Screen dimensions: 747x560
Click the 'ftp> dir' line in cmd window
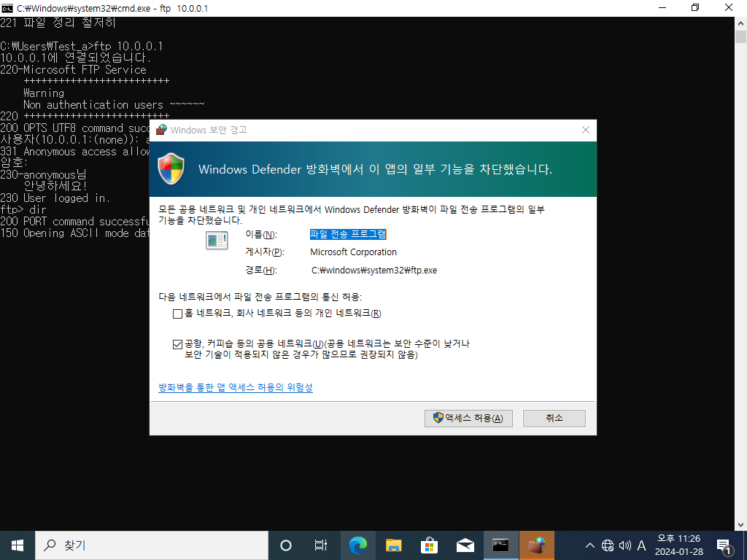[x=23, y=210]
